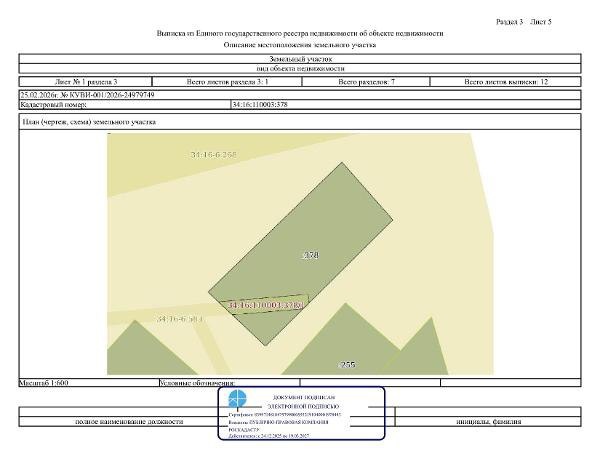The image size is (600, 464).
Task: Click the 'Всего разделов: 7' cell
Action: (x=366, y=81)
